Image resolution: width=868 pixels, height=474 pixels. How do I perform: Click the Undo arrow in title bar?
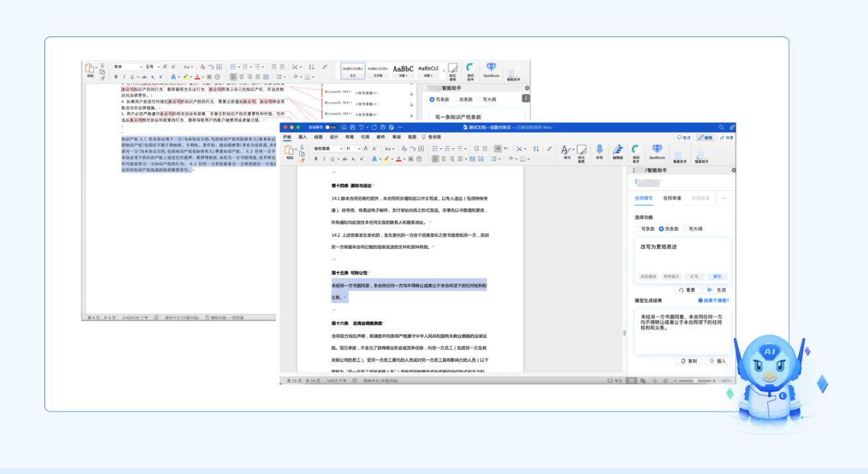point(361,127)
